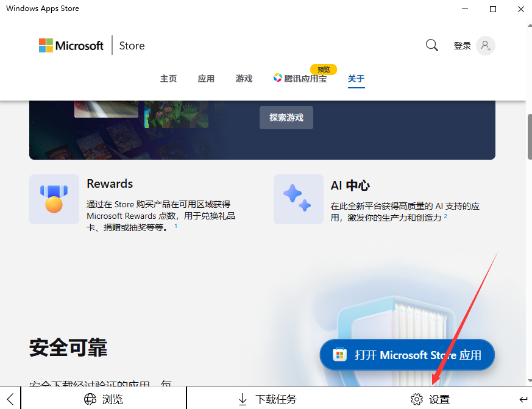Click footnote 1 after the Rewards description
The width and height of the screenshot is (532, 409).
coord(176,226)
